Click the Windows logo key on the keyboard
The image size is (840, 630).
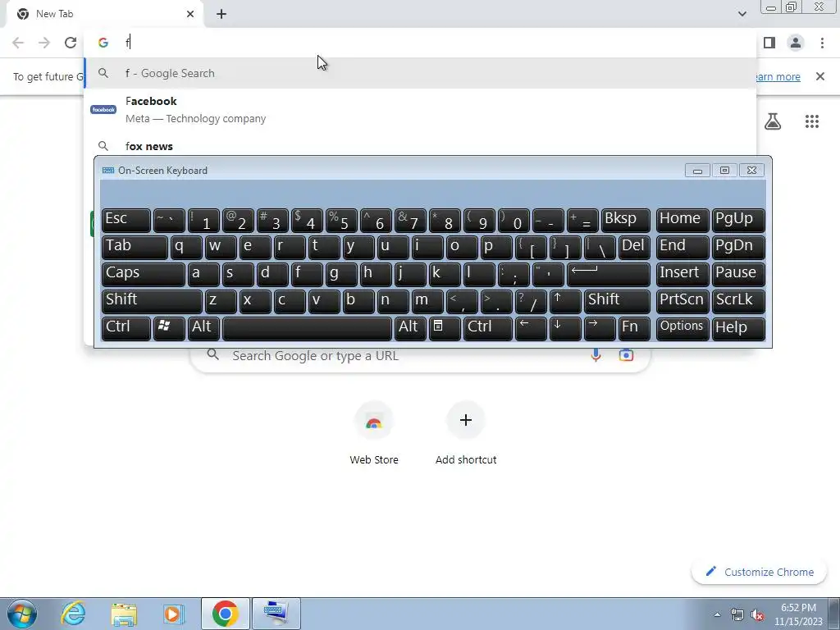[x=169, y=328]
